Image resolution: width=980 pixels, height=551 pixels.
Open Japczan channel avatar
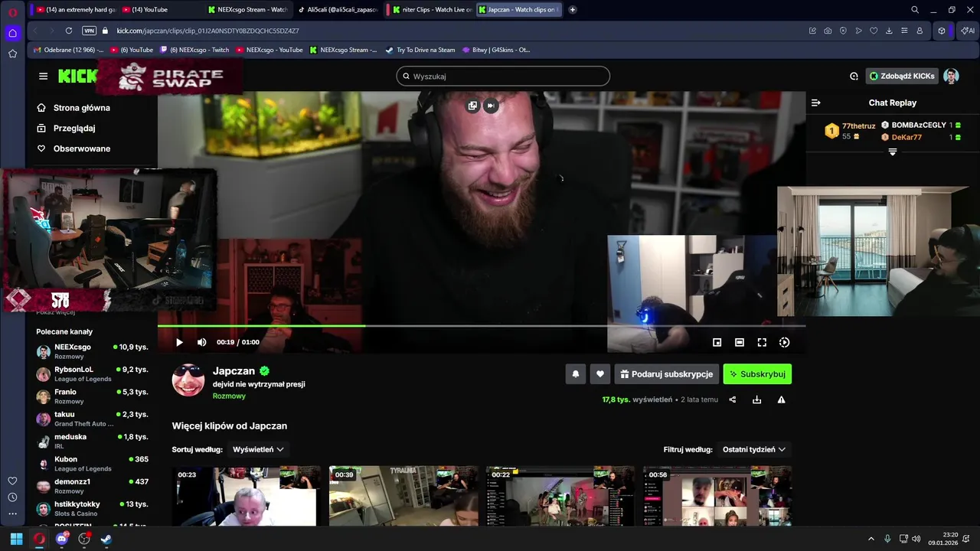coord(188,380)
